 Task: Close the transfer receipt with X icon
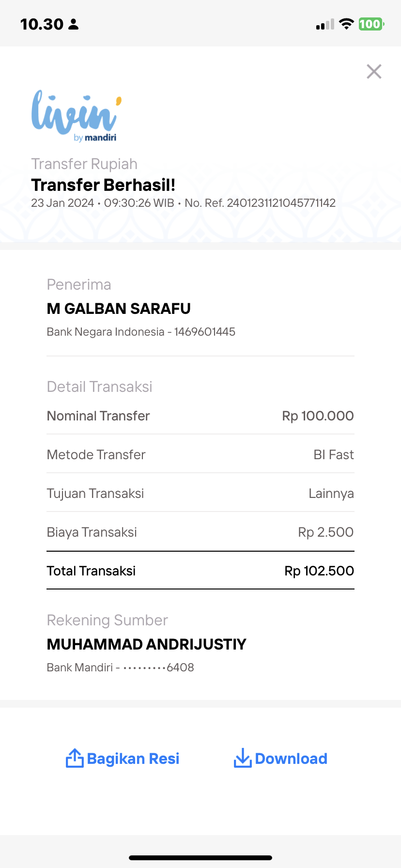[x=374, y=72]
